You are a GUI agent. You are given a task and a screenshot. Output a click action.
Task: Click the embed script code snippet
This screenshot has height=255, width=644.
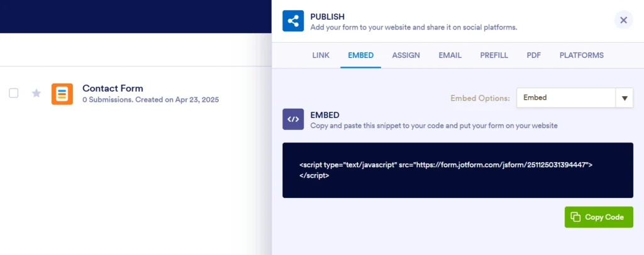point(458,170)
